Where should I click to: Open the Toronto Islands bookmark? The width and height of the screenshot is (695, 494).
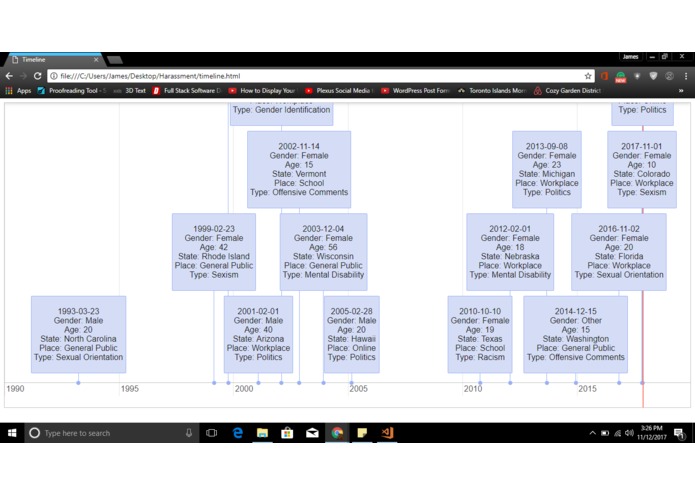click(492, 90)
